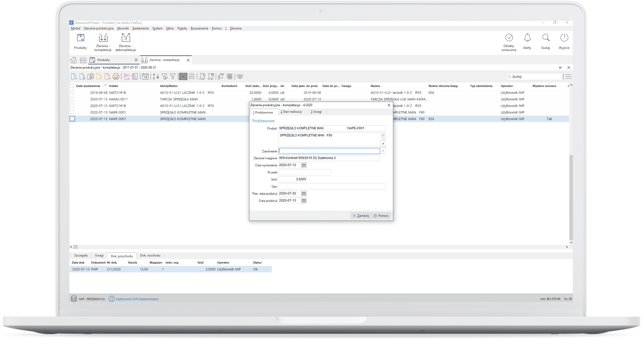Viewport: 644px width, 350px height.
Task: Select the Szczegóły bottom tab
Action: [x=81, y=255]
